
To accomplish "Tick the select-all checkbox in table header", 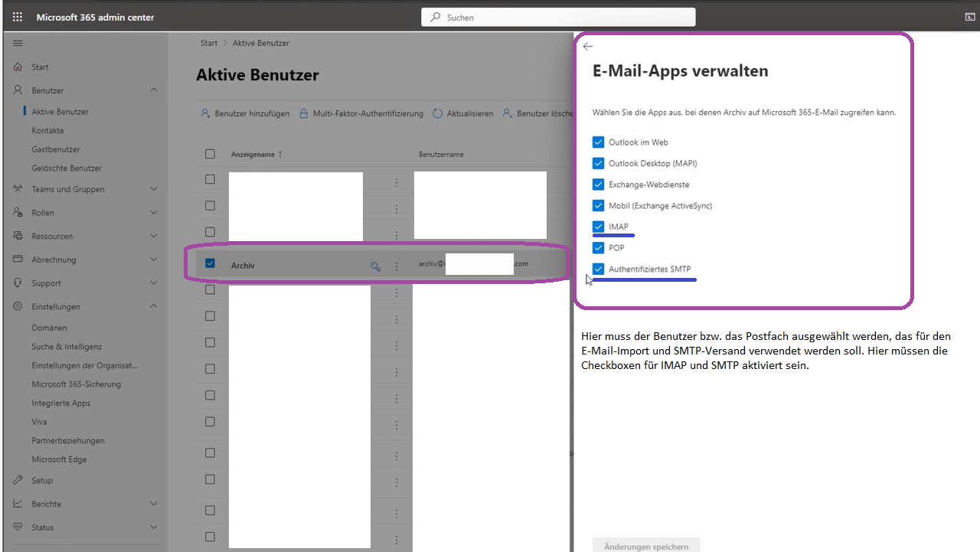I will click(x=210, y=154).
